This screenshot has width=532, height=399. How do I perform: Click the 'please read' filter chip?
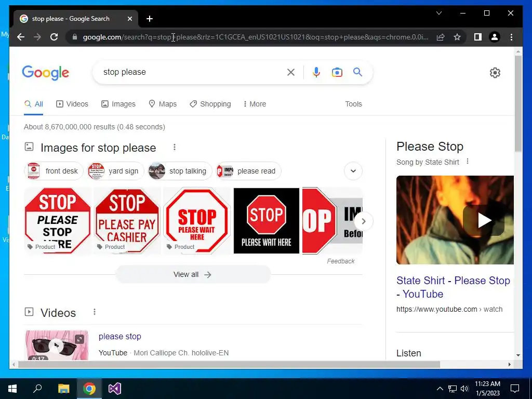coord(248,171)
